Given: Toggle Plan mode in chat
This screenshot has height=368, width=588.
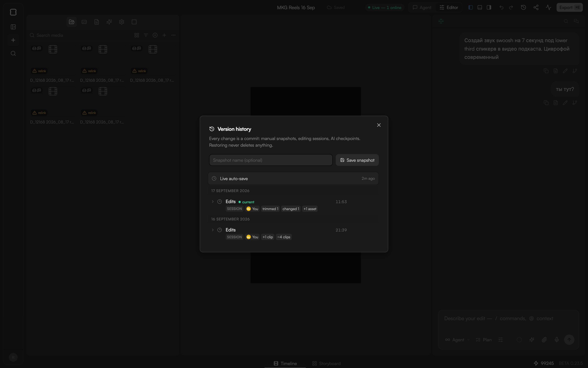Looking at the screenshot, I should (483, 340).
